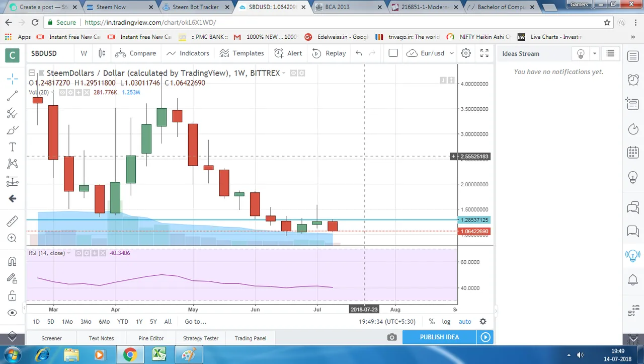Open the Pine Editor tab
Screen dimensions: 644x364
[151, 338]
